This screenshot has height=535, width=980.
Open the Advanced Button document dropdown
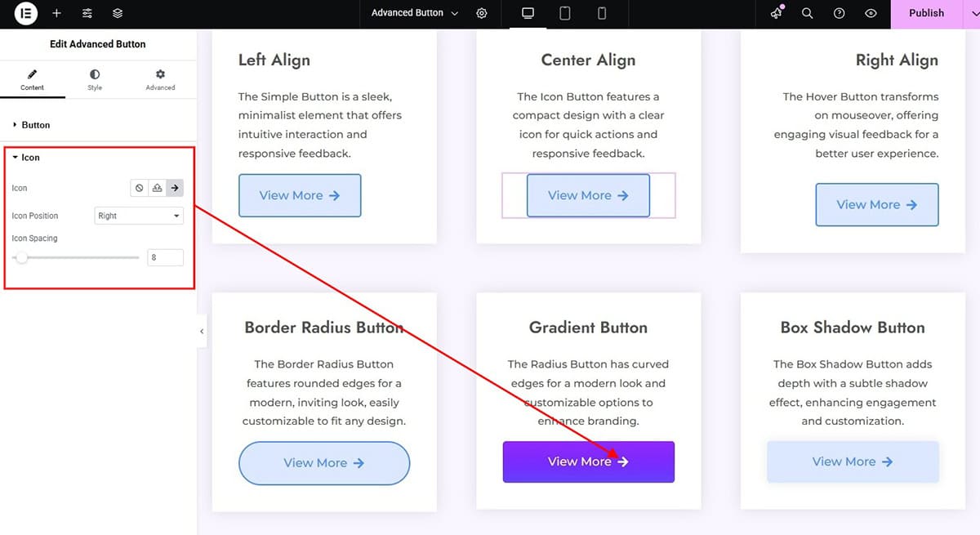[x=415, y=13]
